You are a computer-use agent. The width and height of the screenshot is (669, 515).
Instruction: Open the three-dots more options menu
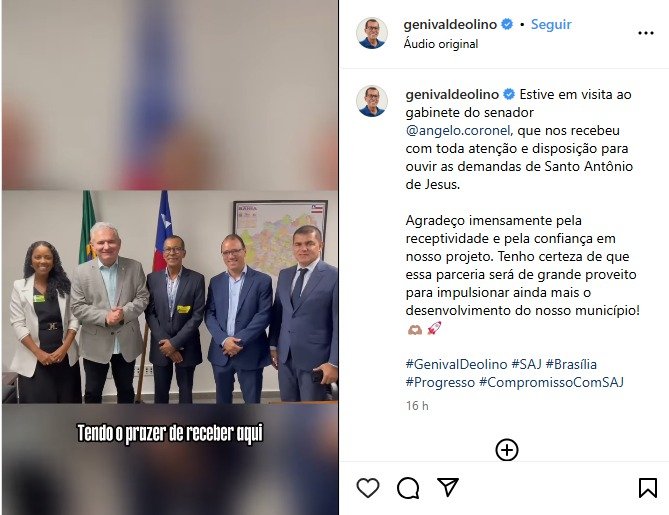point(646,33)
